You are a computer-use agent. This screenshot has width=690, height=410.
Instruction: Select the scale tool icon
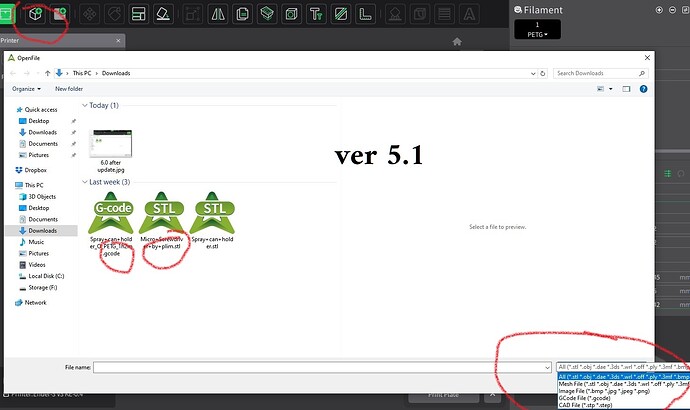pyautogui.click(x=193, y=14)
